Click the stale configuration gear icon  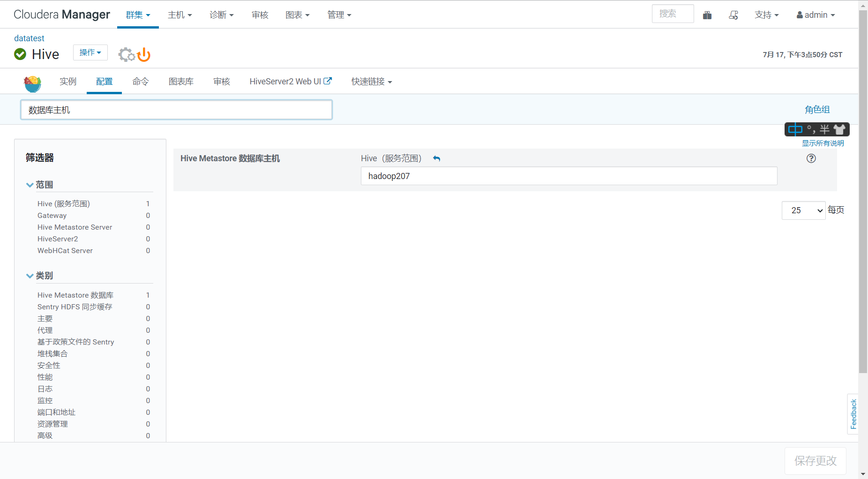(x=126, y=55)
